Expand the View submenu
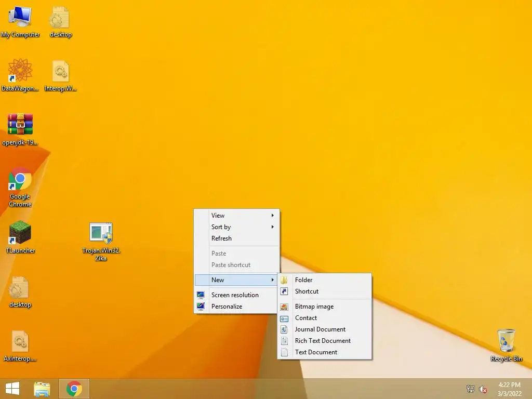This screenshot has height=399, width=532. pos(236,216)
